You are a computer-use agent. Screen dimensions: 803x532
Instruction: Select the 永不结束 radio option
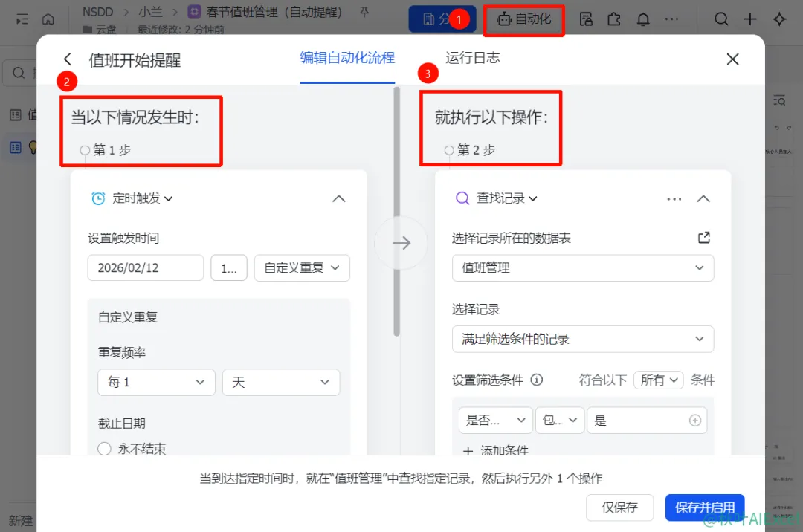coord(105,449)
